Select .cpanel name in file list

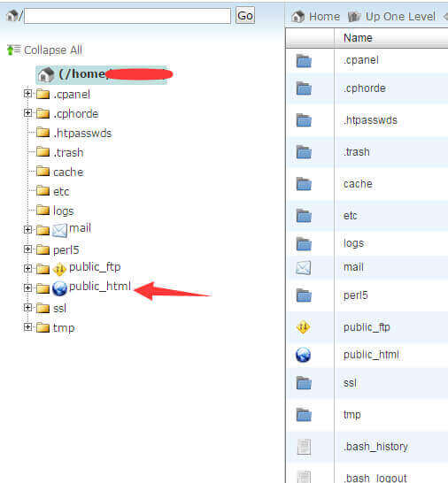(x=361, y=60)
